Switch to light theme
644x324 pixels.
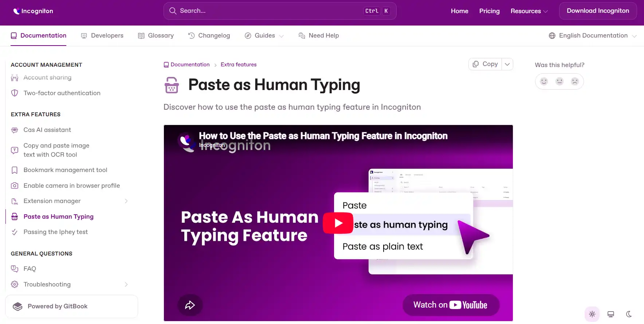(592, 314)
